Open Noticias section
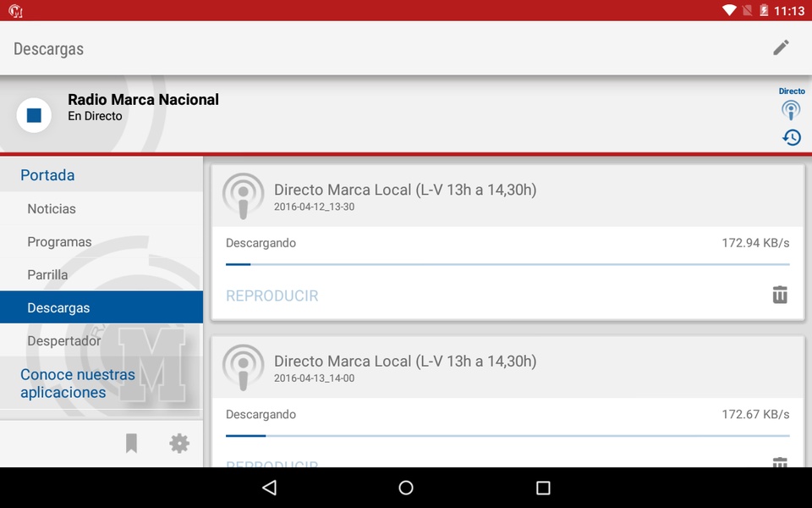 101,208
